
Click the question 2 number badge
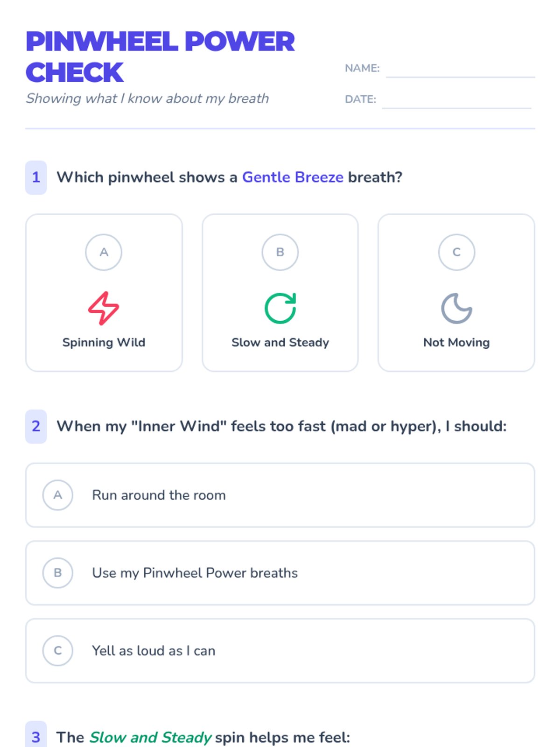[36, 426]
